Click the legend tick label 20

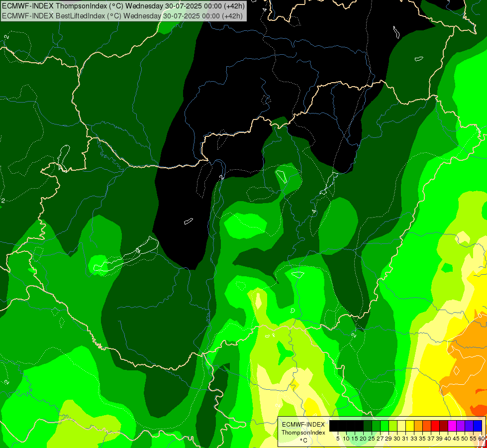coord(363,439)
